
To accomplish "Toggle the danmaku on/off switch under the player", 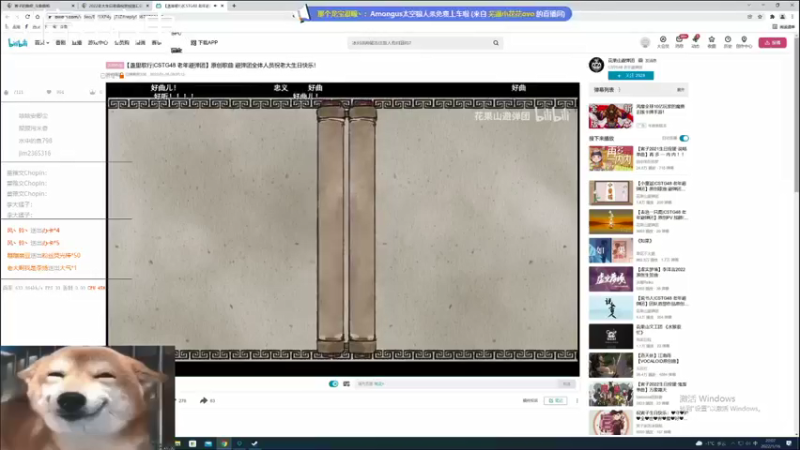I will point(333,384).
